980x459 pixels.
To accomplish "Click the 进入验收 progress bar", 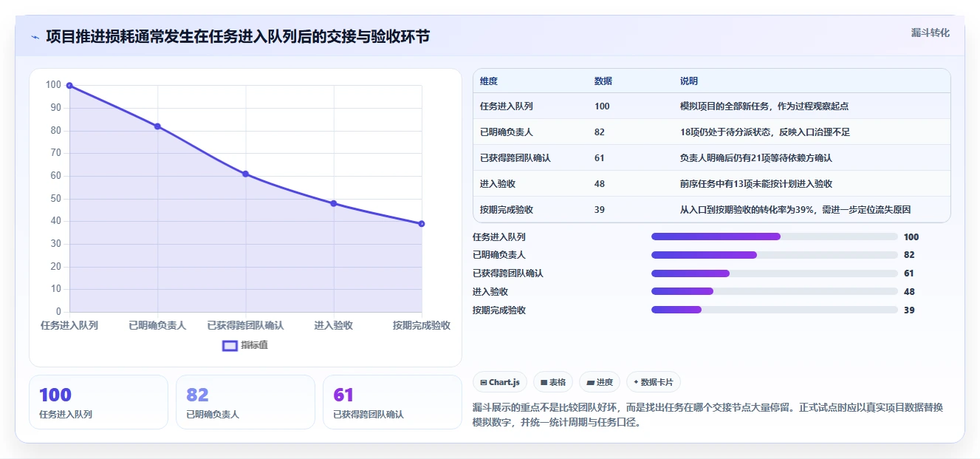I will point(775,292).
